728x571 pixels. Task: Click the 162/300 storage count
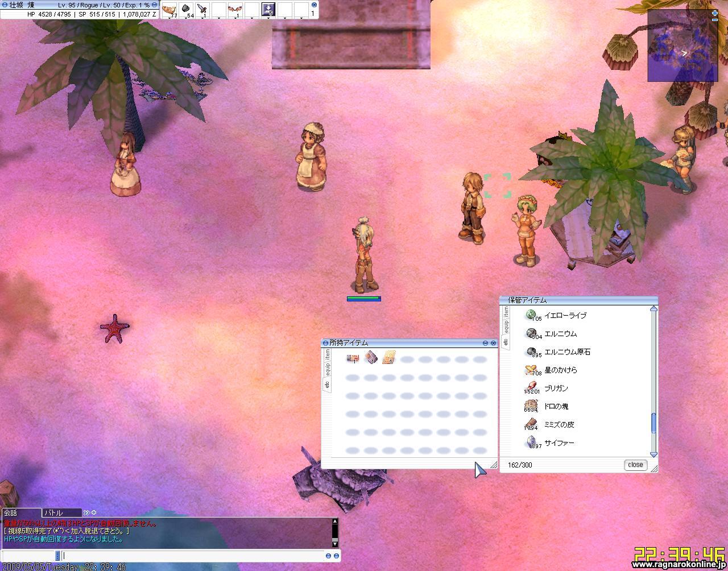tap(520, 465)
